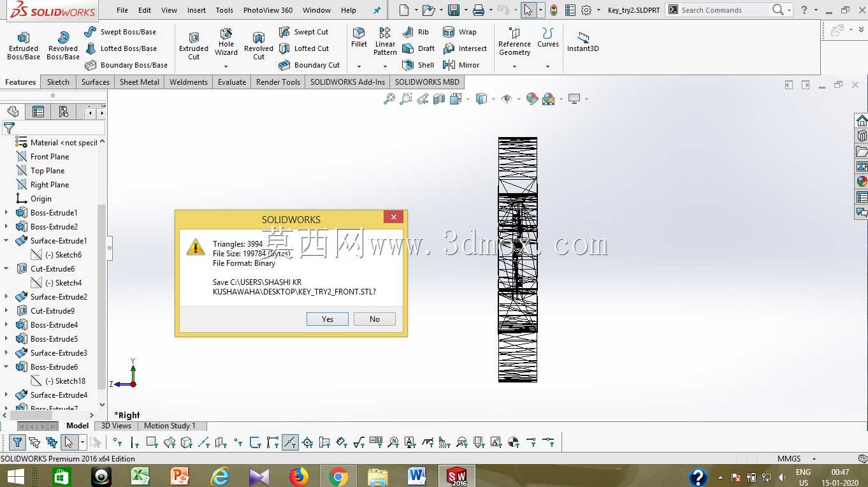The width and height of the screenshot is (868, 487).
Task: Pin the menu bar
Action: [377, 10]
